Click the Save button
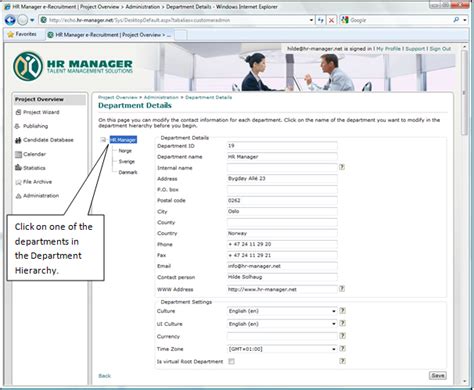This screenshot has width=474, height=390. [x=438, y=375]
